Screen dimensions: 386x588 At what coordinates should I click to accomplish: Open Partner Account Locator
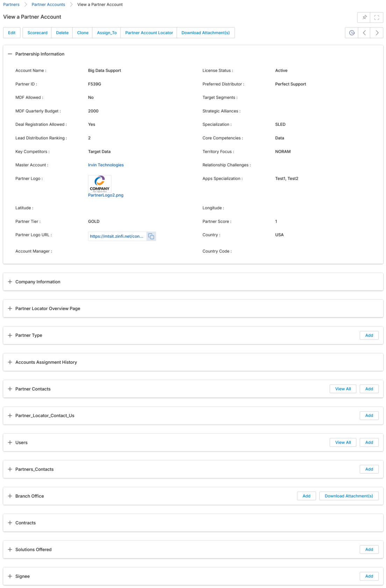149,33
